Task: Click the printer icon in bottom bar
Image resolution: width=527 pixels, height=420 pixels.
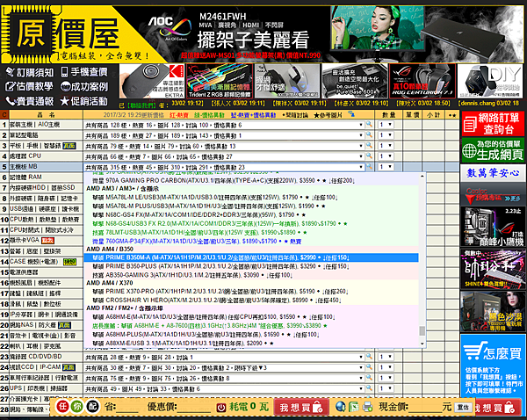Action: click(367, 407)
